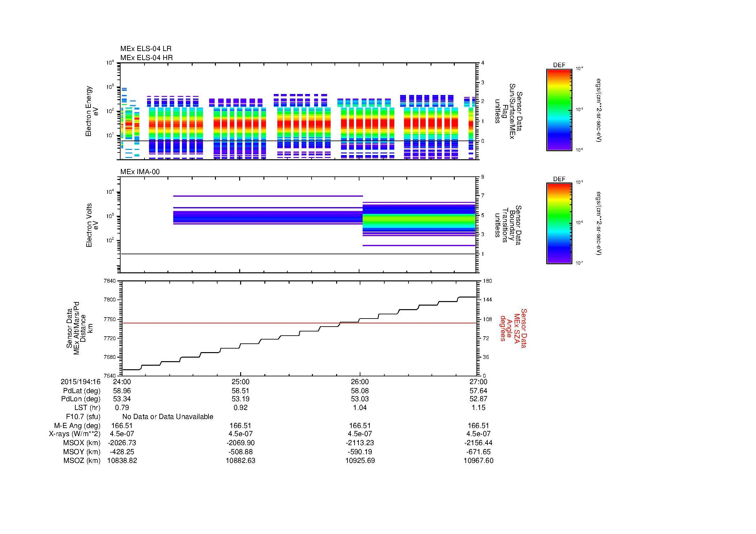Click the LST value 0.79

pos(122,408)
